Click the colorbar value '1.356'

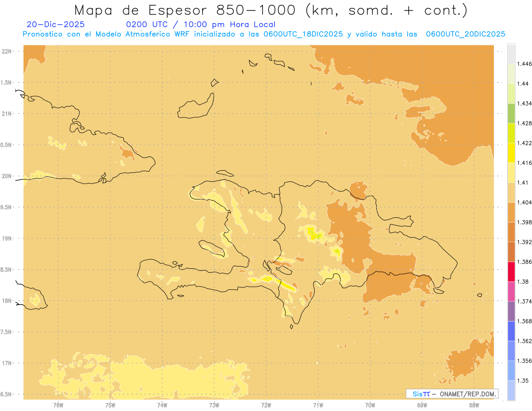[x=524, y=361]
